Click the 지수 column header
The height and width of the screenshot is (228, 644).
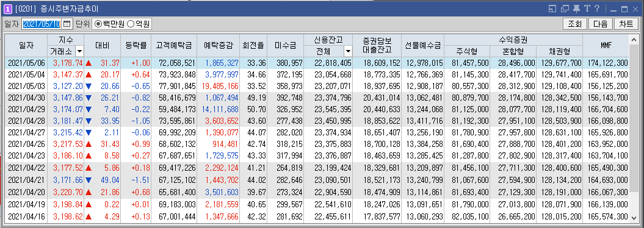66,40
